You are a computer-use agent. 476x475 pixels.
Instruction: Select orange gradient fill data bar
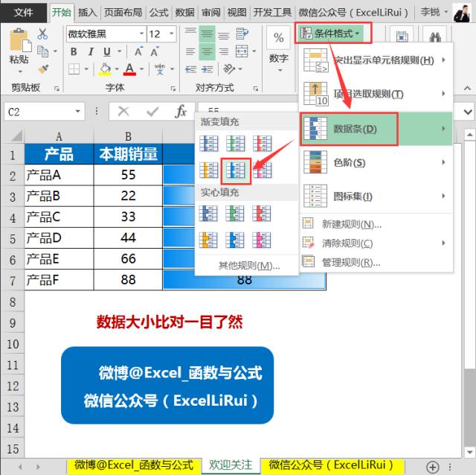[x=209, y=170]
